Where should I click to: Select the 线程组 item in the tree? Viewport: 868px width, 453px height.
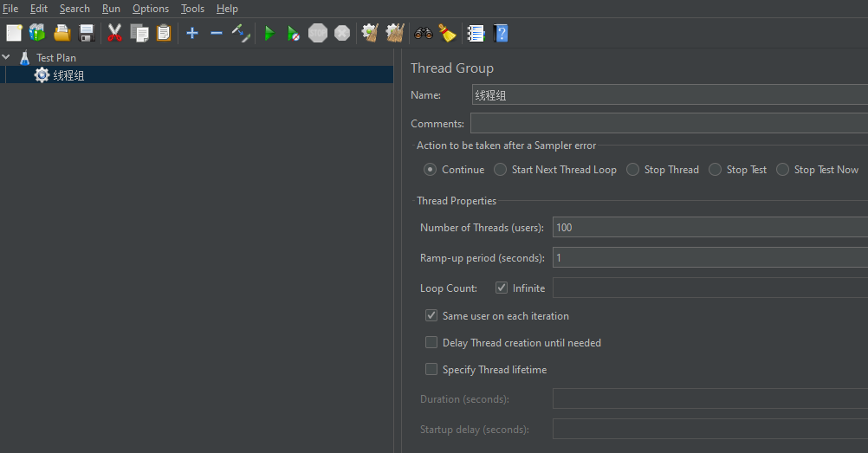click(68, 75)
